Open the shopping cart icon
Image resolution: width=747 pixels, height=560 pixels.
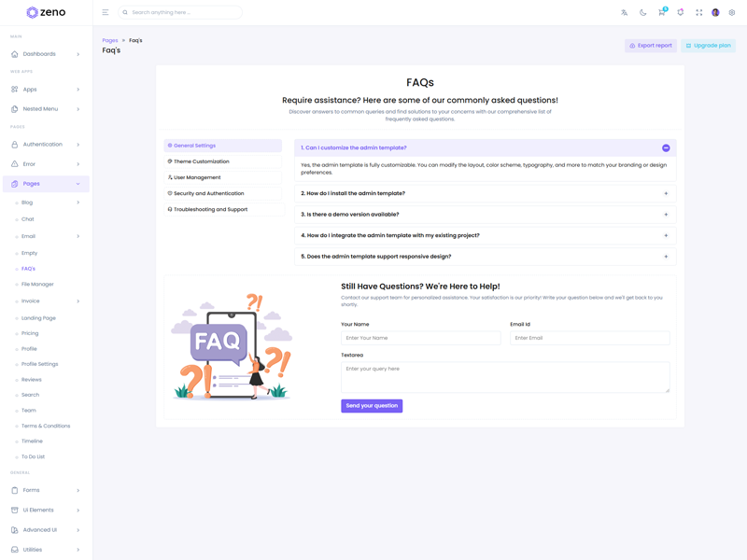(x=661, y=13)
